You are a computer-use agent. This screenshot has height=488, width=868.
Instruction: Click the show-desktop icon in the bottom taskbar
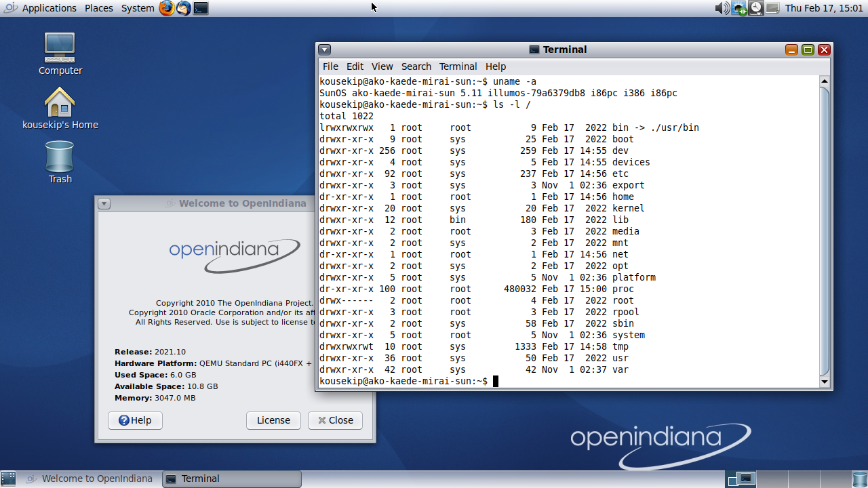[x=7, y=479]
